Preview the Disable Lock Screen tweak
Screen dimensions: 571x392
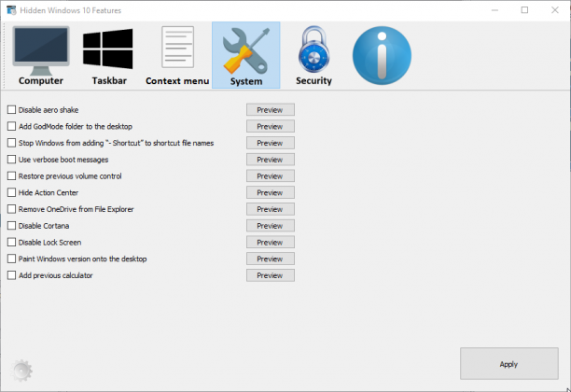point(271,243)
